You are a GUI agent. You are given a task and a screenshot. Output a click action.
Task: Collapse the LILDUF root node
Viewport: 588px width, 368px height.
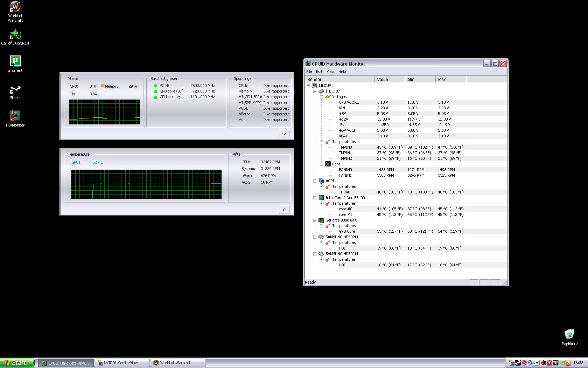tap(308, 86)
